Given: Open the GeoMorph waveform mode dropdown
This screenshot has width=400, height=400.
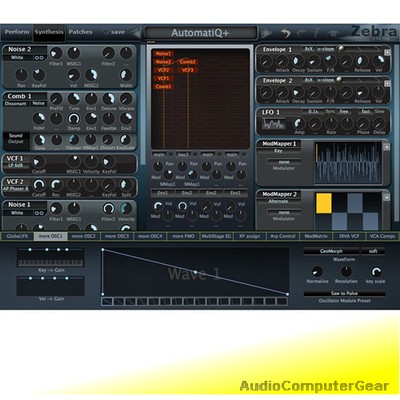Looking at the screenshot, I should (331, 251).
